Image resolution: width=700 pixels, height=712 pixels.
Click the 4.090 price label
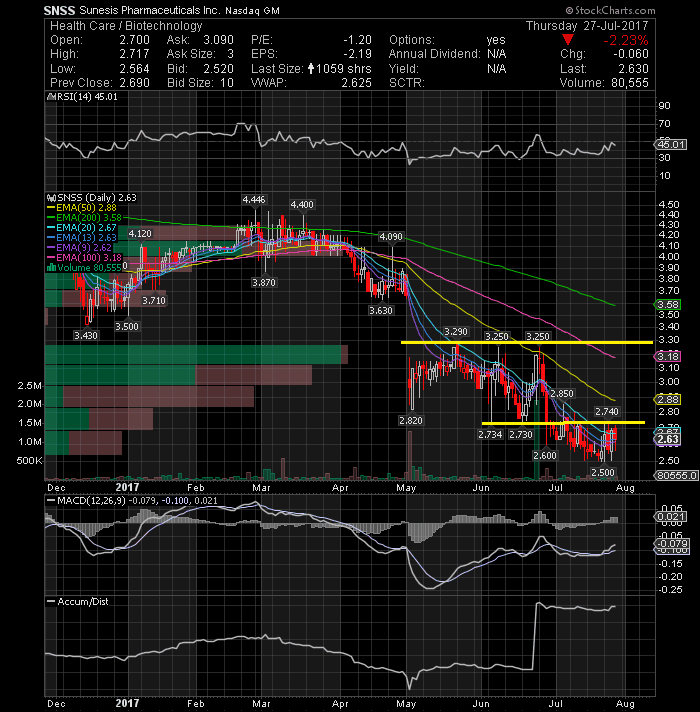tap(391, 237)
